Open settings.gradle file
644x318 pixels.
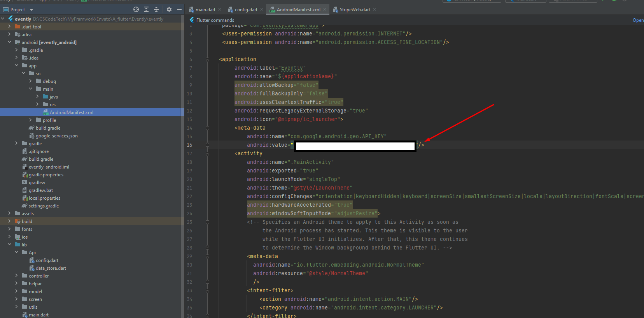point(44,206)
